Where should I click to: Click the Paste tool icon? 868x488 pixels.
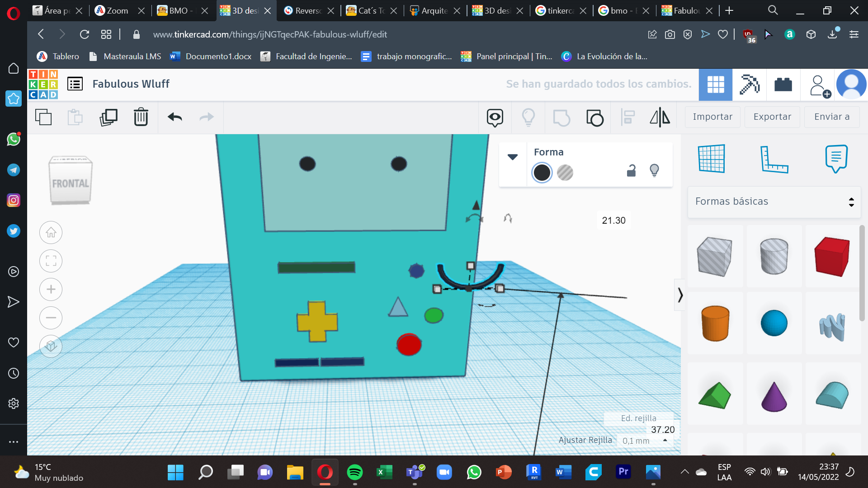[x=75, y=117]
